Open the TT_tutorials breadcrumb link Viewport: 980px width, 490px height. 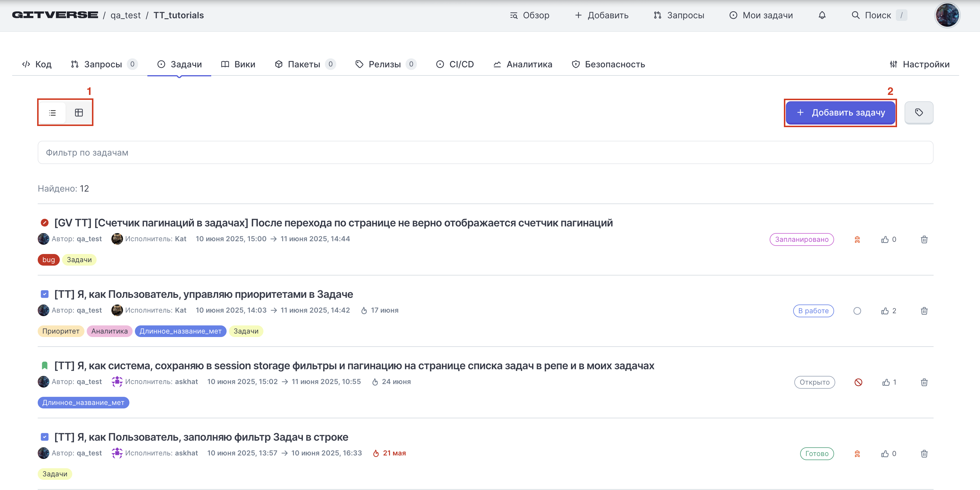point(179,15)
